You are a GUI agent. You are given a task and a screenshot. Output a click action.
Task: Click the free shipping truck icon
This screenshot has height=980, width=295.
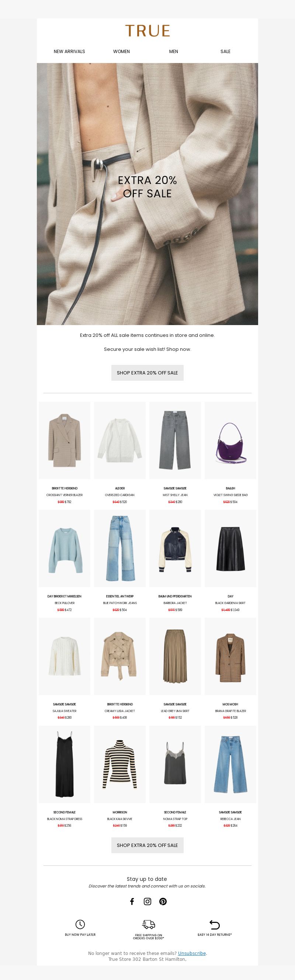149,924
